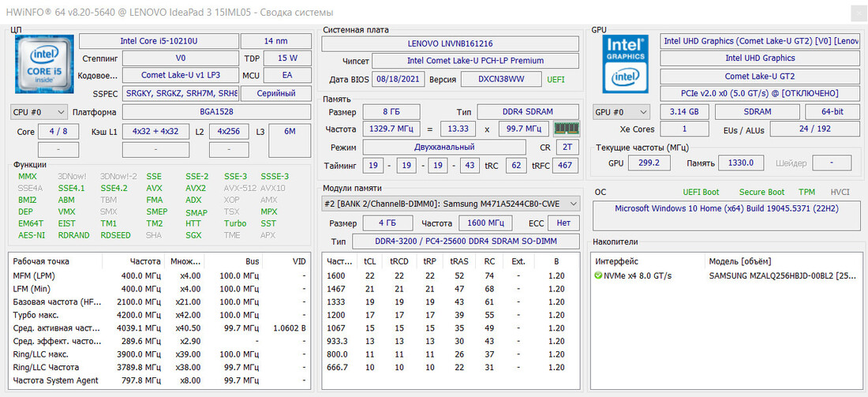868x397 pixels.
Task: Click the DDR4 SDRAM memory type field
Action: click(528, 112)
